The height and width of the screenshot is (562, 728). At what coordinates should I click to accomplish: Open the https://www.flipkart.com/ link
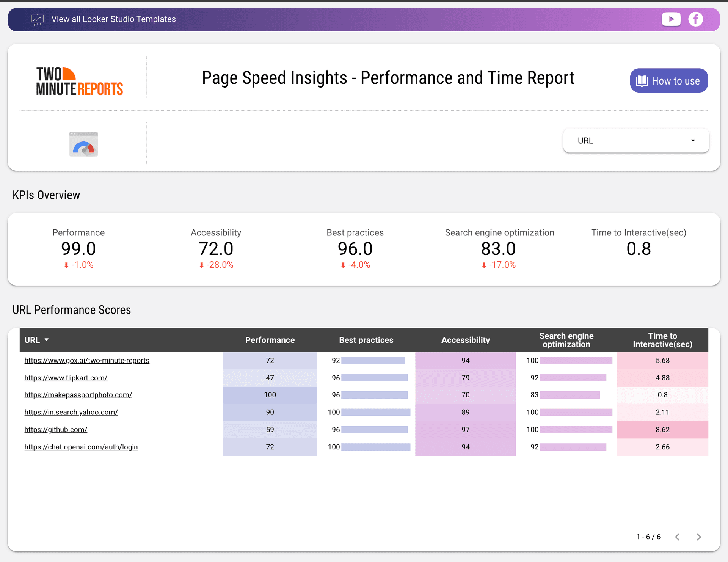[x=66, y=378]
